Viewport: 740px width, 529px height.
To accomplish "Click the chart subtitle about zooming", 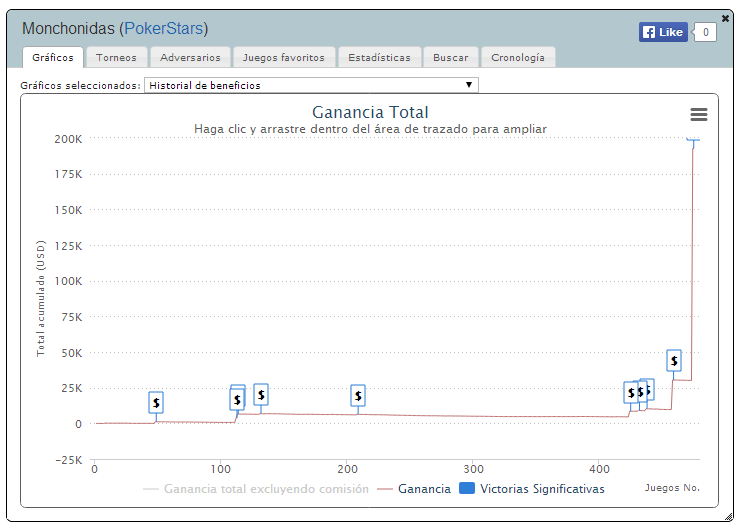I will coord(370,129).
